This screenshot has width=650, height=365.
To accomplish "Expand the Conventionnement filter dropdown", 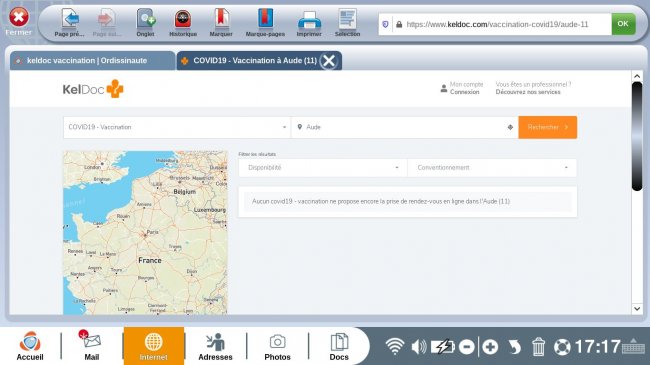I will tap(492, 168).
